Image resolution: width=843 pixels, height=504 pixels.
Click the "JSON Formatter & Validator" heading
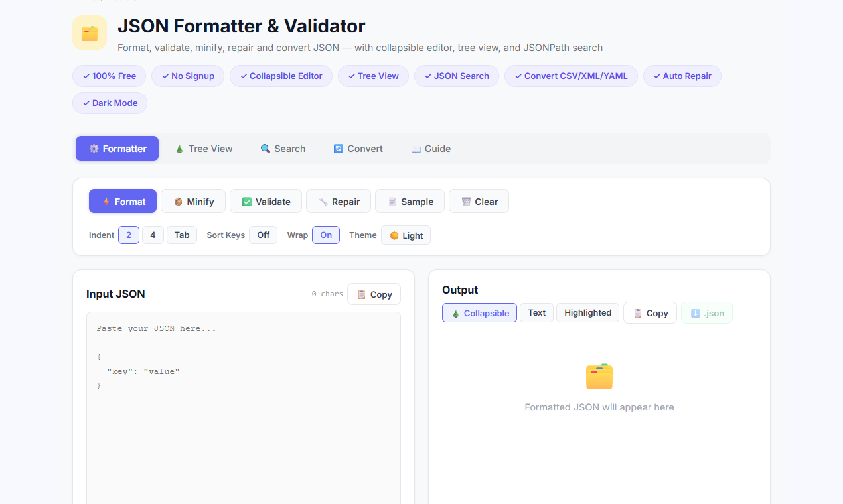242,26
